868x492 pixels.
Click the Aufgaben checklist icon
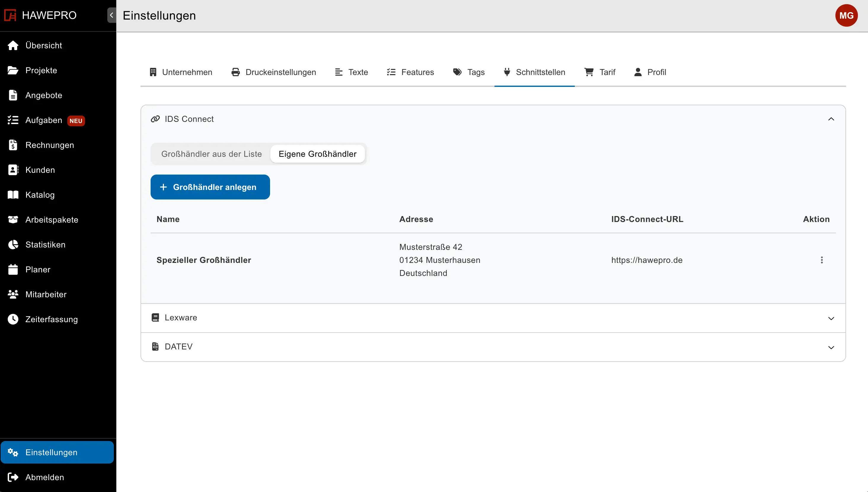point(13,120)
